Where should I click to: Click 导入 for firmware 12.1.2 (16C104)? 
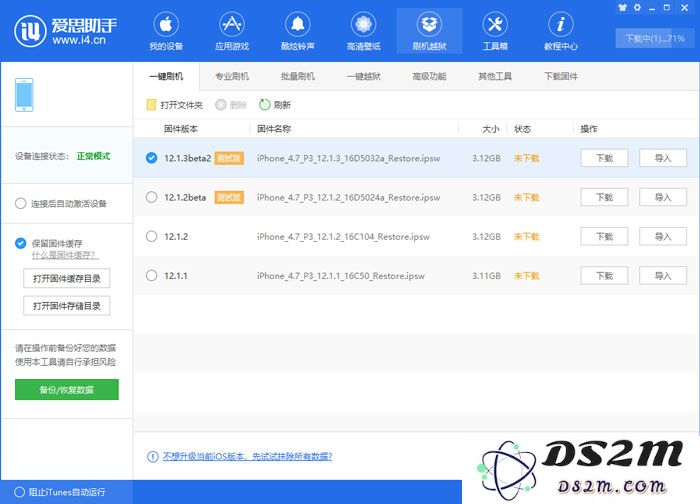663,236
